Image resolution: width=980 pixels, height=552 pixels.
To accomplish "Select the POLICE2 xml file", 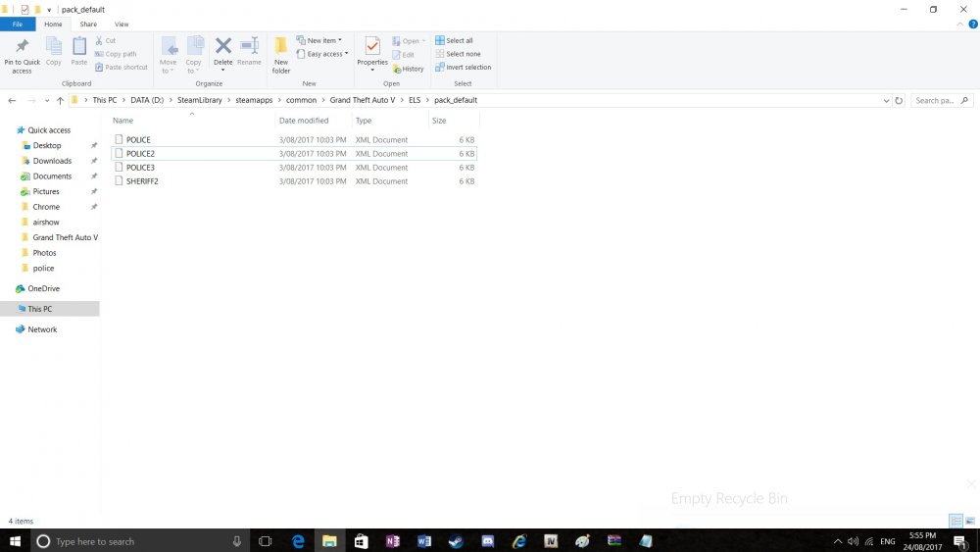I will pos(294,154).
